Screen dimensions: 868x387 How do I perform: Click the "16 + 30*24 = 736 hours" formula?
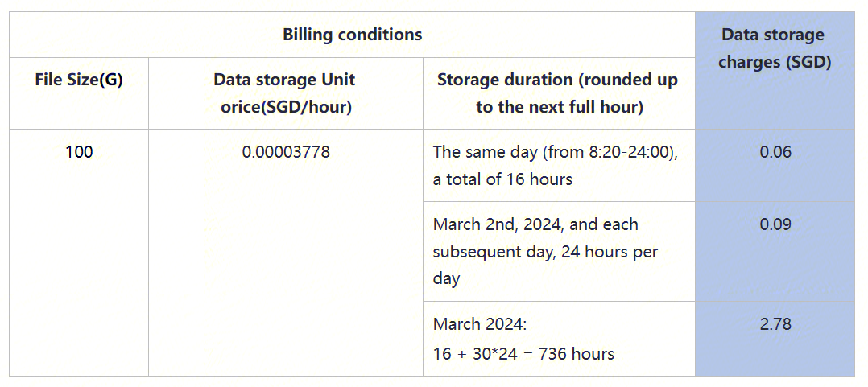pos(523,353)
